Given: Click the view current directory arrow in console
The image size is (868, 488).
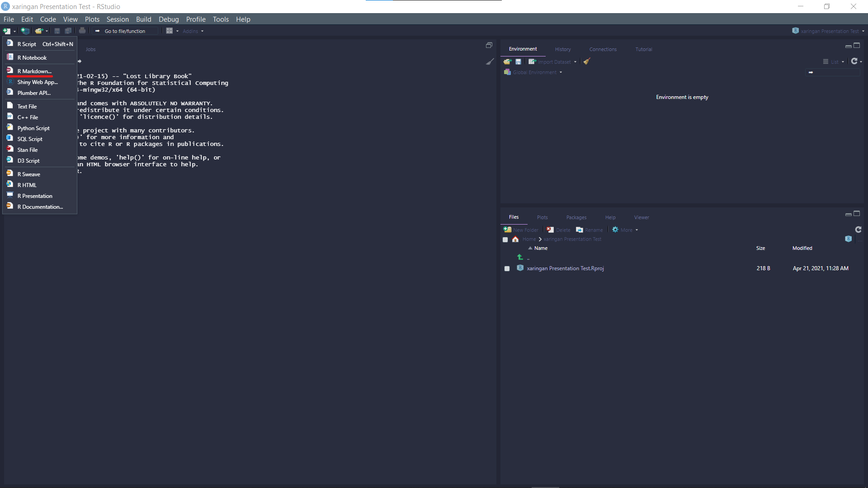Looking at the screenshot, I should coord(80,61).
